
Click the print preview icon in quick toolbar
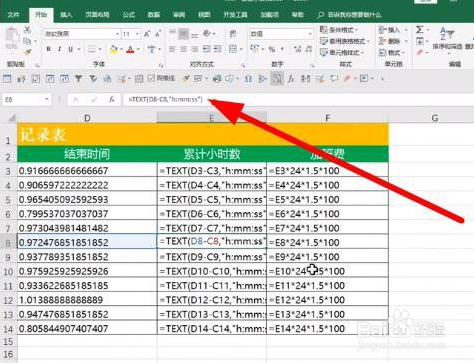[x=217, y=79]
